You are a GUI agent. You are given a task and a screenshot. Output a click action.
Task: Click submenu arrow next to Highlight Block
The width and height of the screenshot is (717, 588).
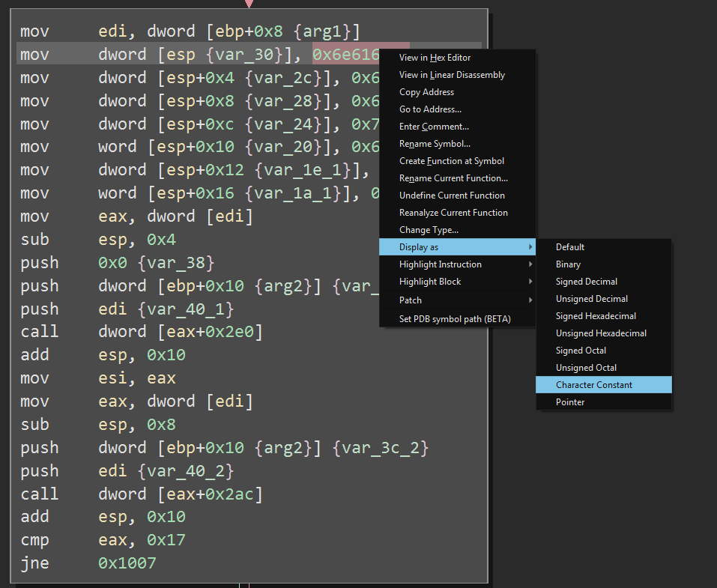[530, 282]
